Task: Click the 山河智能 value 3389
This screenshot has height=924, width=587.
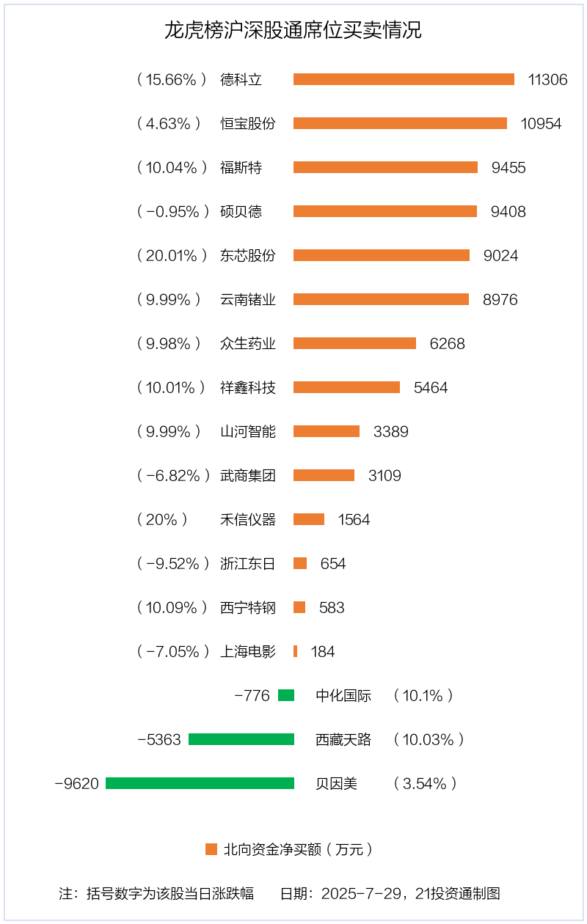Action: click(390, 432)
